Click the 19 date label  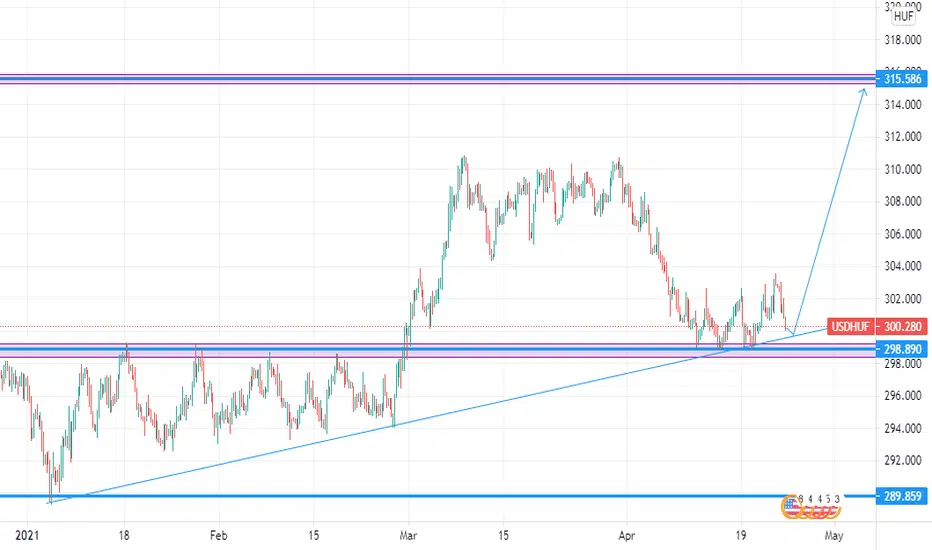tap(740, 536)
